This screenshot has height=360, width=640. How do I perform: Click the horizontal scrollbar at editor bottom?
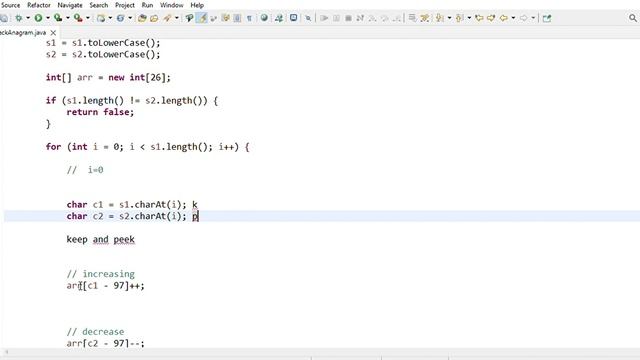point(320,351)
